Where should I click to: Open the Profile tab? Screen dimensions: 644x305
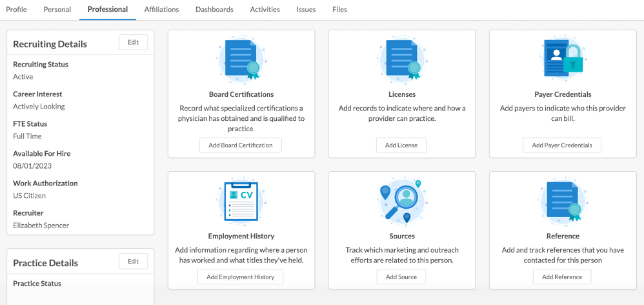coord(16,9)
